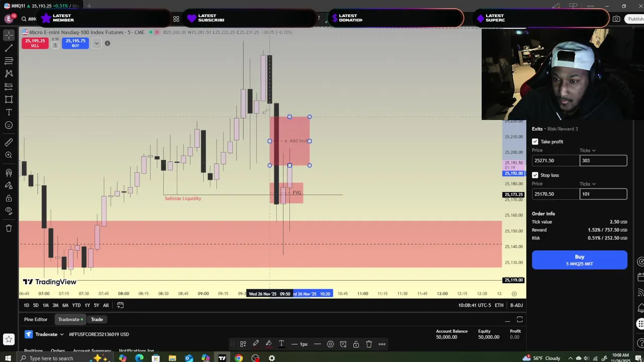Toggle hide all drawings eye icon

tap(9, 211)
